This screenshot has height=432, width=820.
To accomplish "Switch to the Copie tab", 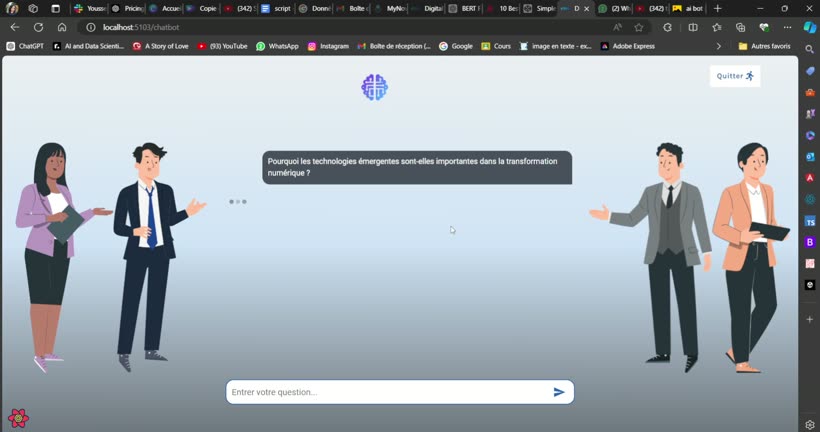I will pyautogui.click(x=202, y=8).
